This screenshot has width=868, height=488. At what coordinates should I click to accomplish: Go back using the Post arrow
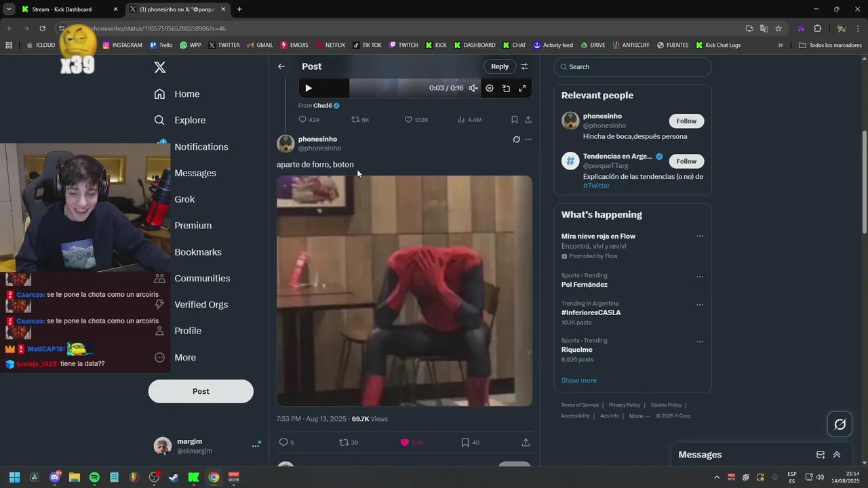coord(281,66)
